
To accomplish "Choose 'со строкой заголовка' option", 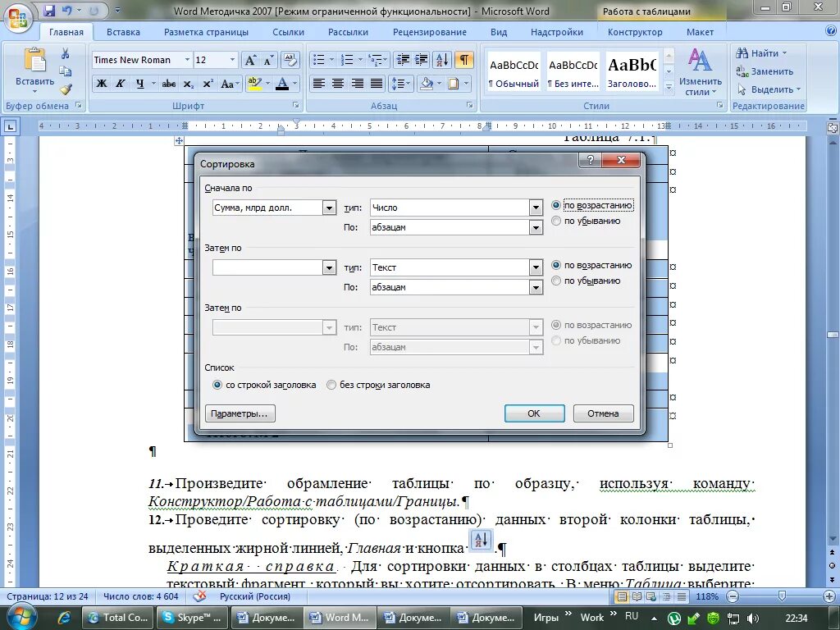I will click(x=217, y=385).
